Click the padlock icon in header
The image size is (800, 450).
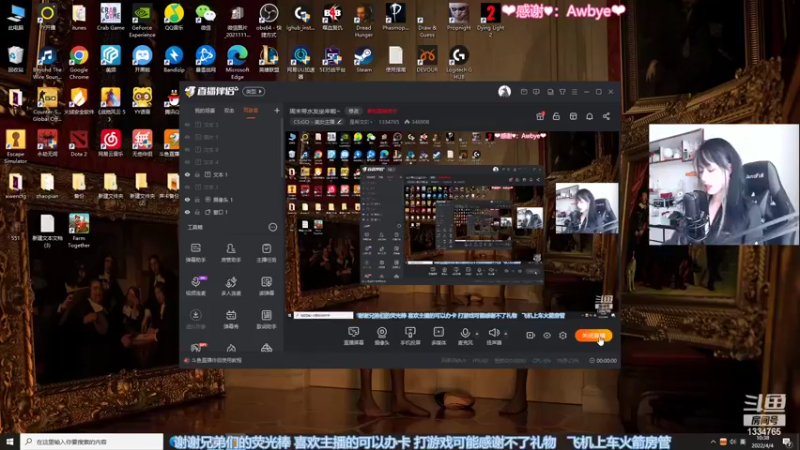click(556, 116)
